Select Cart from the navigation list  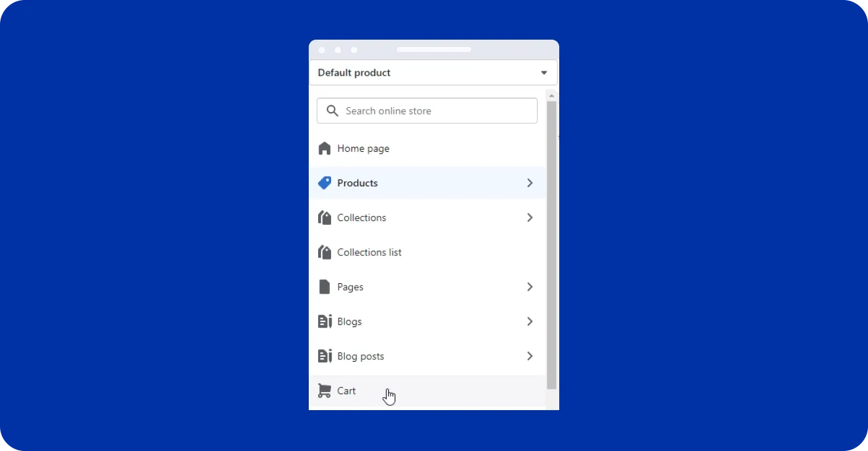coord(346,390)
